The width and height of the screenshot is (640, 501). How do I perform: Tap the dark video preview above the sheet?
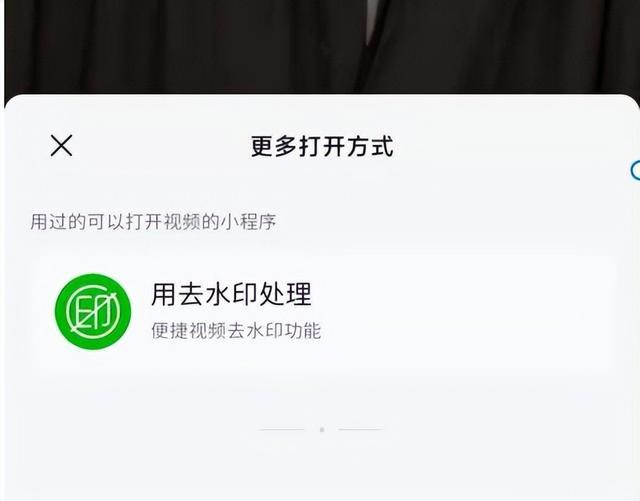click(322, 47)
